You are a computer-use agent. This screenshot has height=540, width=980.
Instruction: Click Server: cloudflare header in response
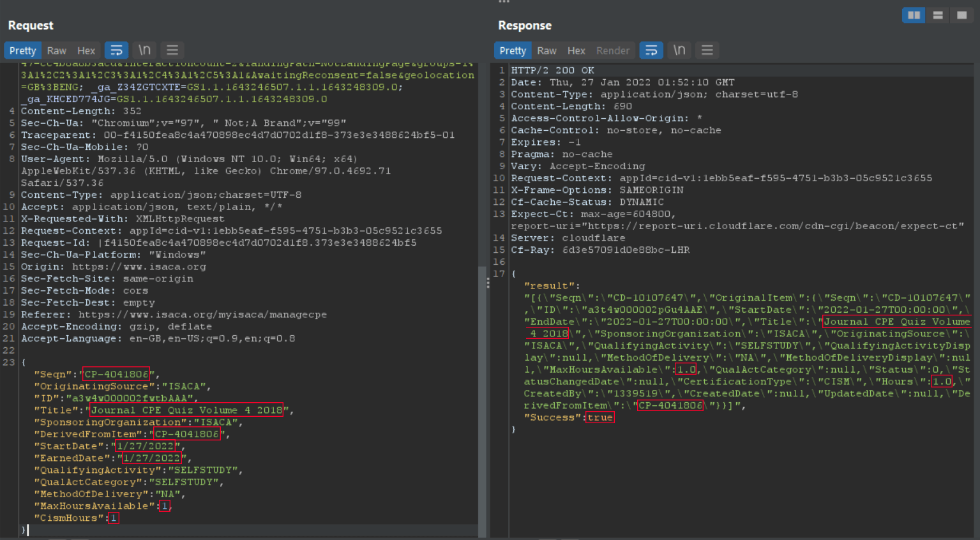[x=568, y=238]
